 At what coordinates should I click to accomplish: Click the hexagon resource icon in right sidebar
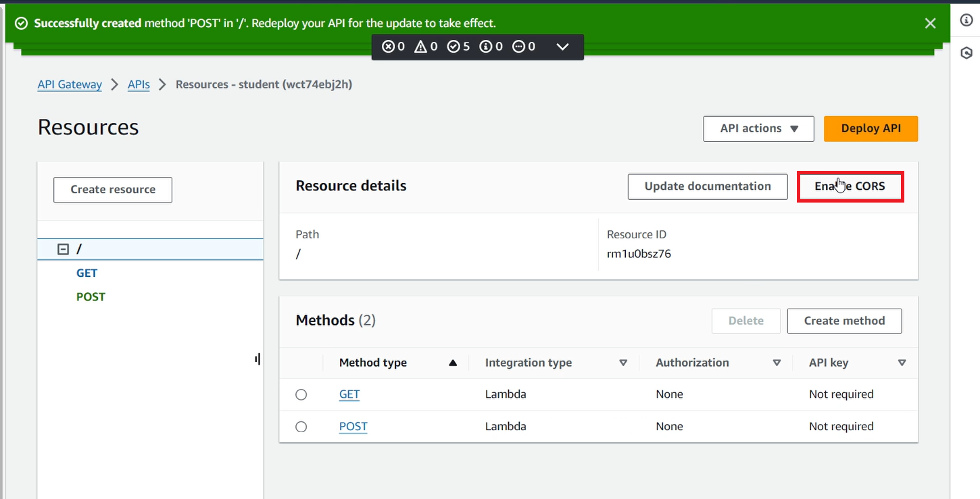coord(966,53)
